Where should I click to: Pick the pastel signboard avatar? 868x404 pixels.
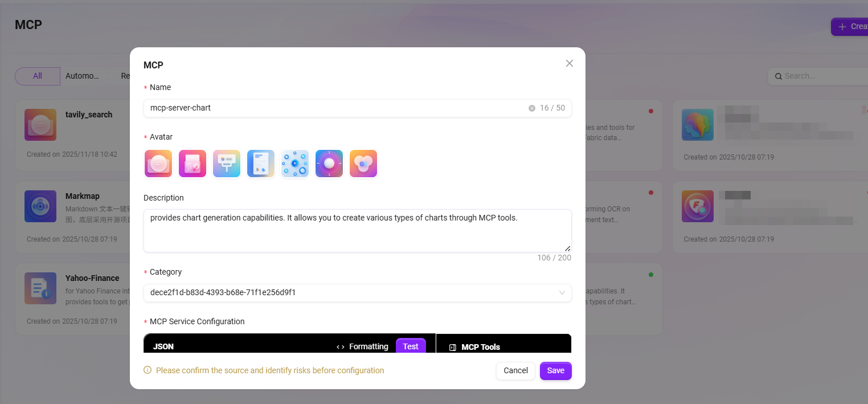point(227,164)
